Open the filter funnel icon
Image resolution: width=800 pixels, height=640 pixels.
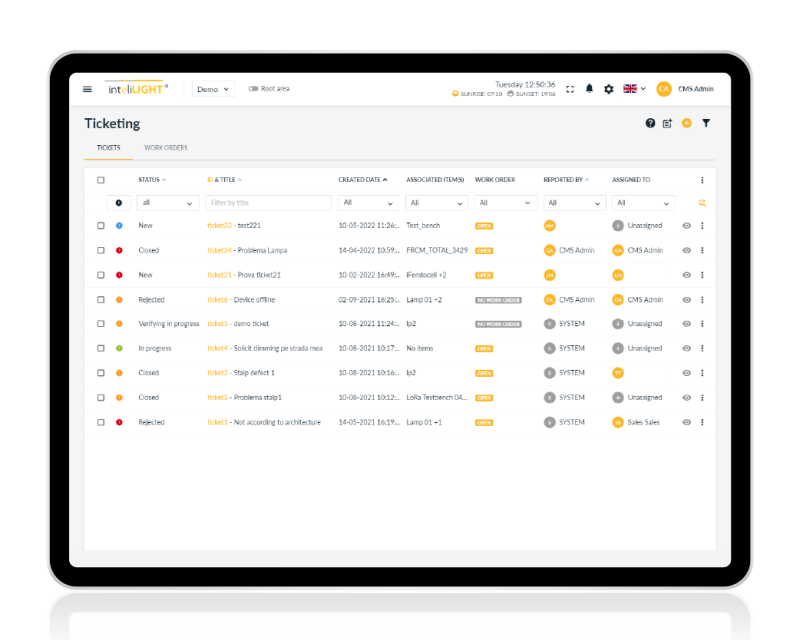706,123
